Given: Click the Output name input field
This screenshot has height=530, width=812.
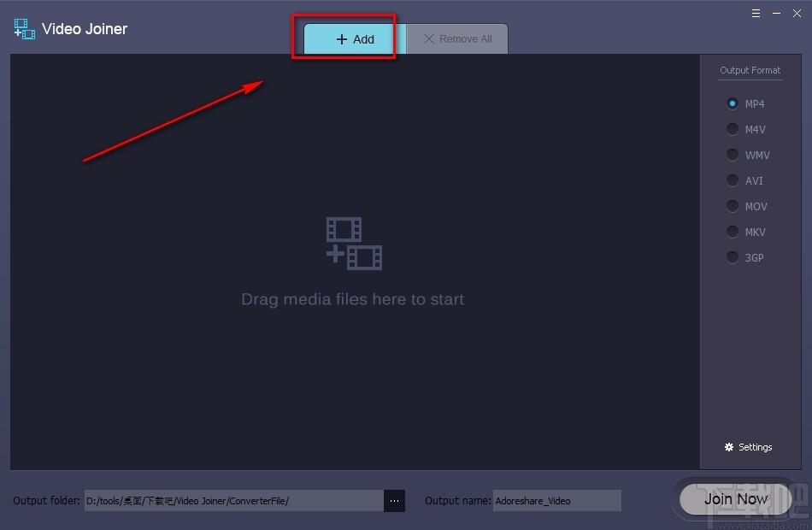Looking at the screenshot, I should coord(556,500).
